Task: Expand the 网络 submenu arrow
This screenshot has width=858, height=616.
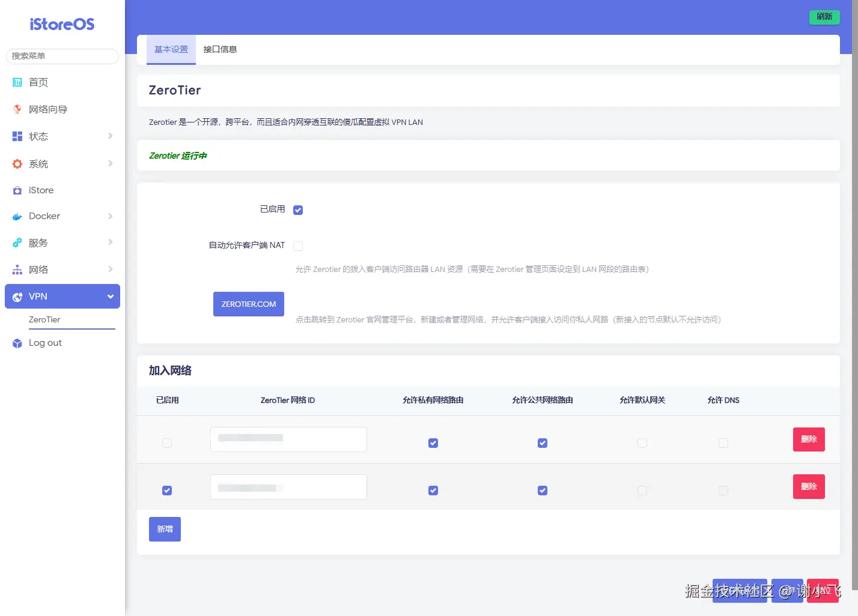Action: (x=111, y=269)
